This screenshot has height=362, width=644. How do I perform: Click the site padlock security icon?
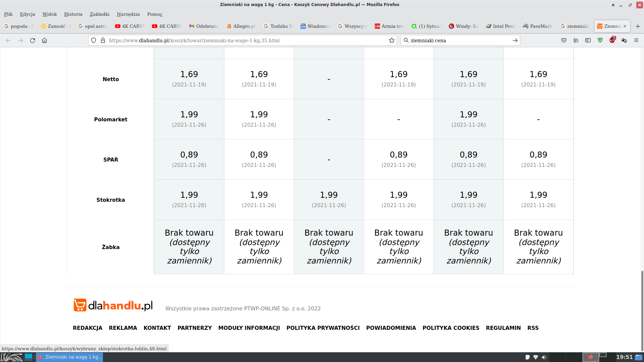tap(103, 40)
